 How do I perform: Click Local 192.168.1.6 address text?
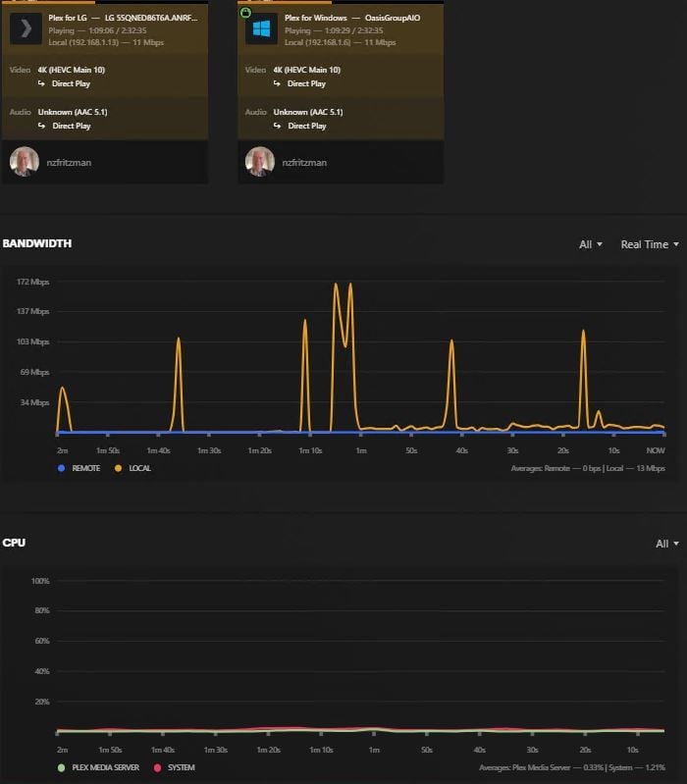click(318, 42)
